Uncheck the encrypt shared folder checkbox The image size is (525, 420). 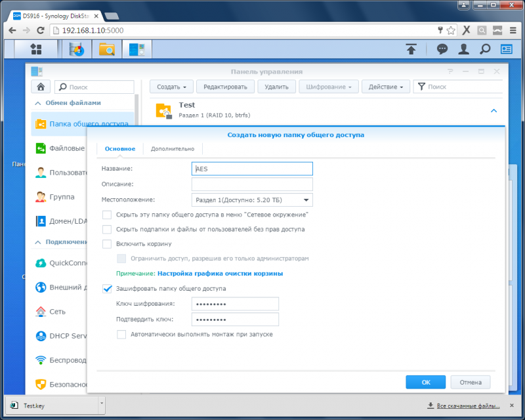pyautogui.click(x=107, y=289)
